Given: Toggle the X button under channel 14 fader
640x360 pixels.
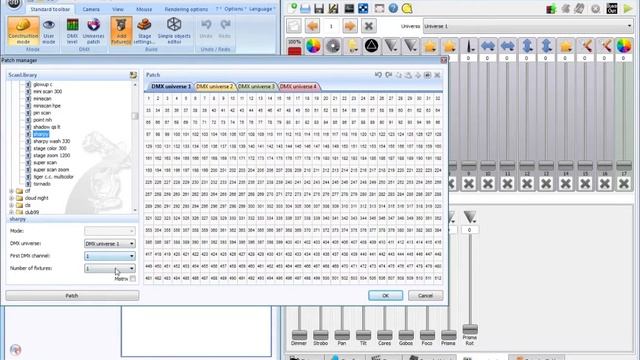Looking at the screenshot, I should click(566, 184).
